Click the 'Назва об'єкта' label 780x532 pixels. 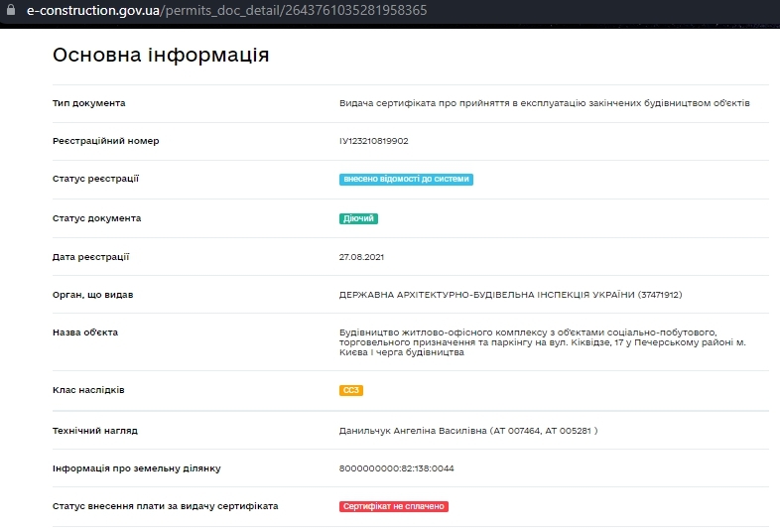[85, 332]
